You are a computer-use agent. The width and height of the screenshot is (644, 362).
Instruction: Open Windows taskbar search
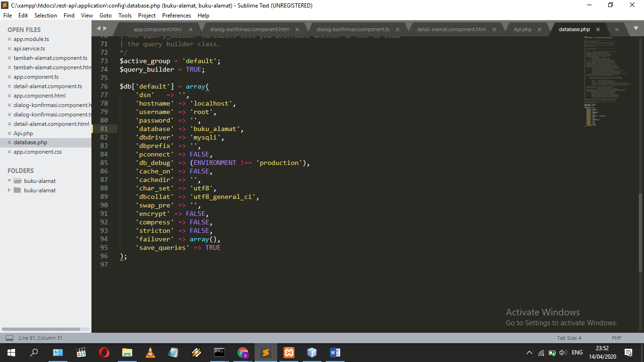tap(34, 352)
